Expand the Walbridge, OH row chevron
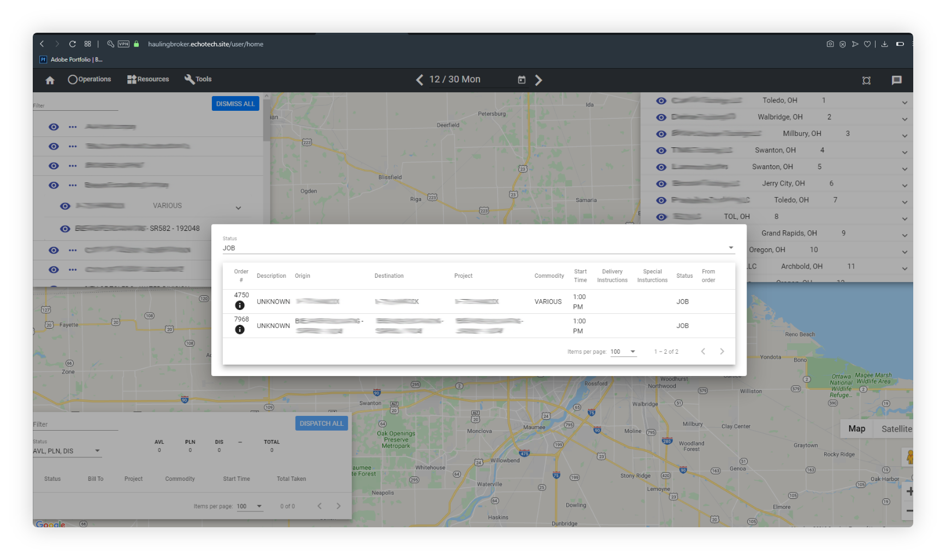This screenshot has height=560, width=946. click(x=904, y=119)
